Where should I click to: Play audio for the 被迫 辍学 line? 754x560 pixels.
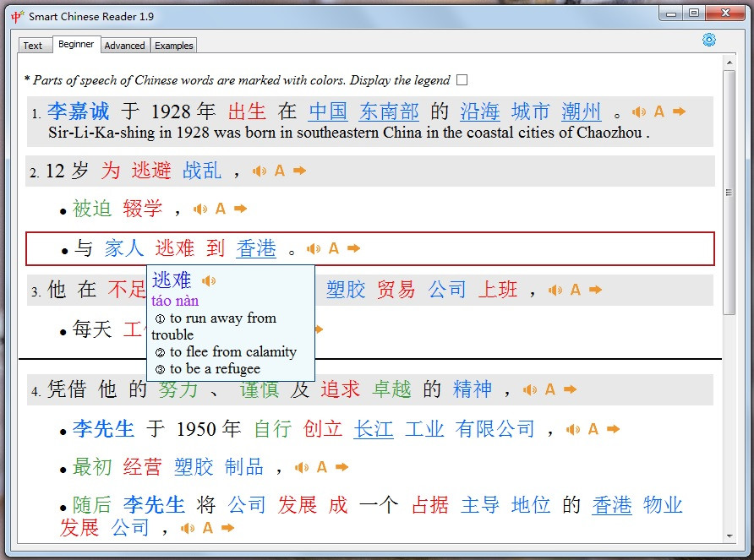[200, 209]
